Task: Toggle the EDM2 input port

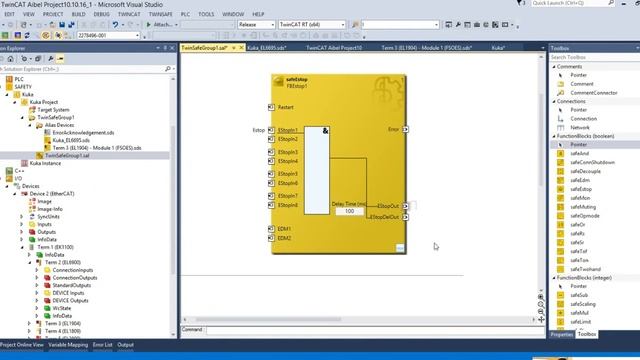Action: pyautogui.click(x=271, y=238)
